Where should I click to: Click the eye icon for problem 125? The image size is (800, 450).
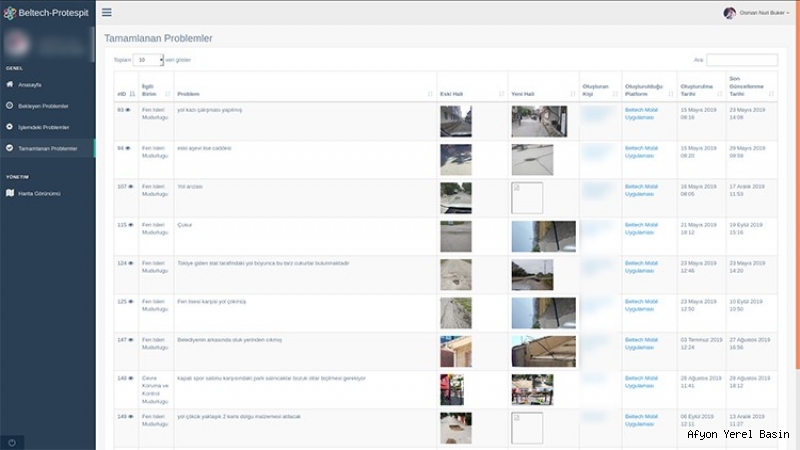[x=131, y=300]
